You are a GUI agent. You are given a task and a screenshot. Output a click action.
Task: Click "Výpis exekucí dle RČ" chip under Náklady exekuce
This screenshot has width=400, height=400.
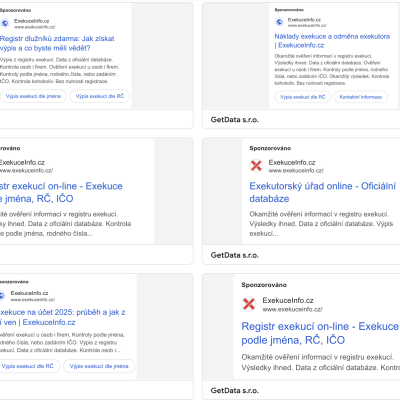(303, 97)
